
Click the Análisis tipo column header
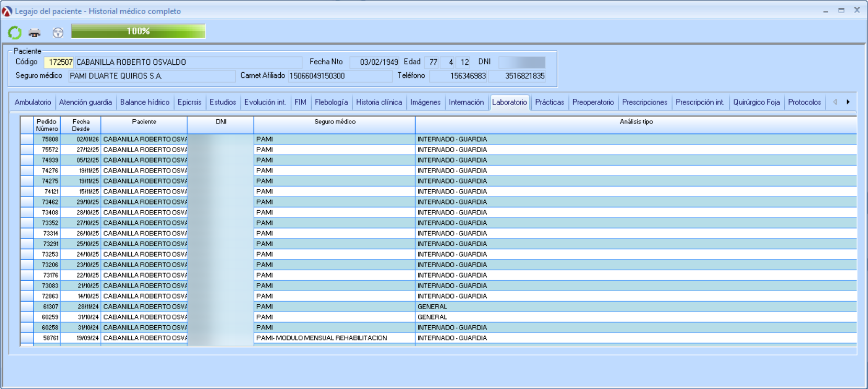(x=636, y=125)
